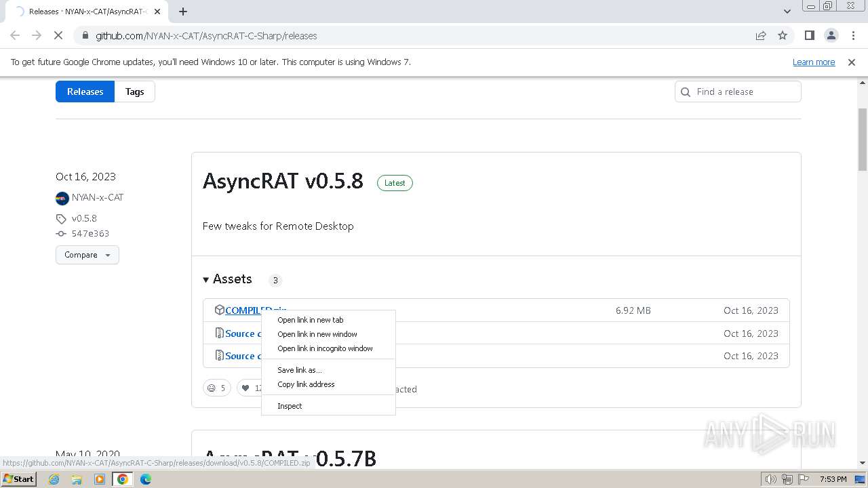Open the taskbar file explorer folder
This screenshot has height=488, width=868.
[x=77, y=479]
